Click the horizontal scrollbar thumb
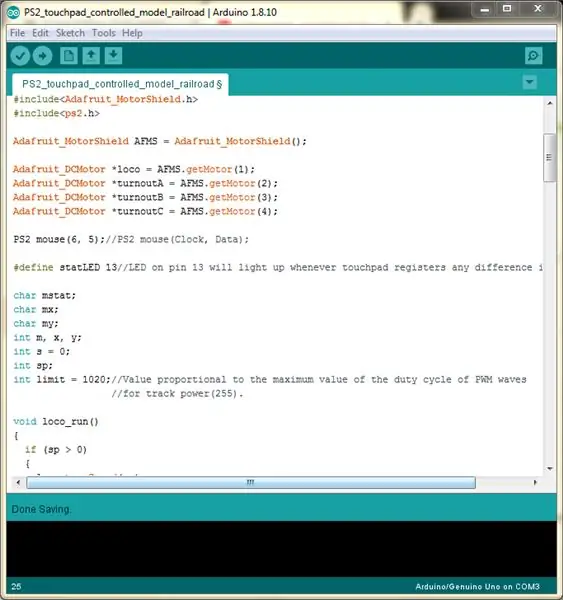563x600 pixels. pyautogui.click(x=251, y=482)
